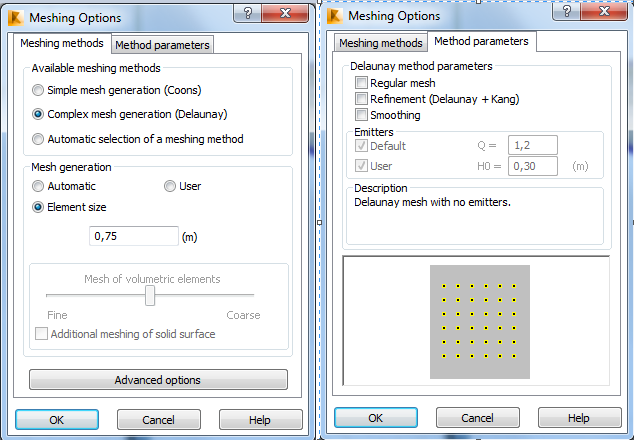The width and height of the screenshot is (634, 440).
Task: Click the Mesh of volumetric elements slider handle
Action: [x=150, y=296]
